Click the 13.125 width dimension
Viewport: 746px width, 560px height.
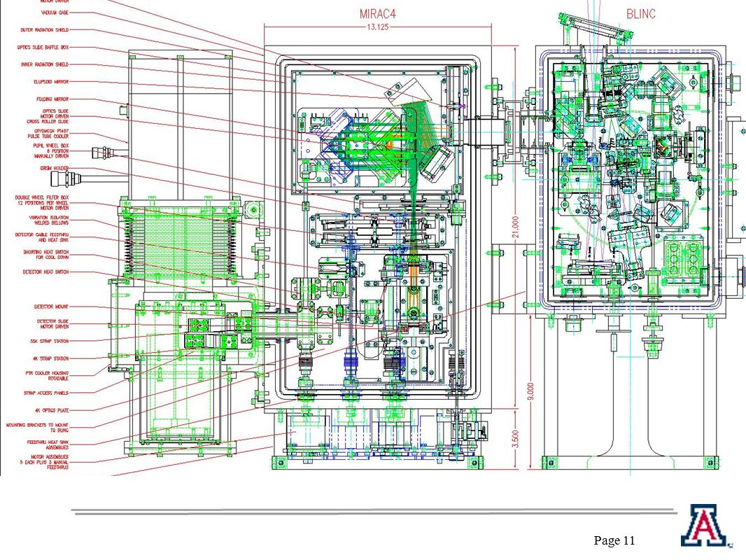pos(377,27)
